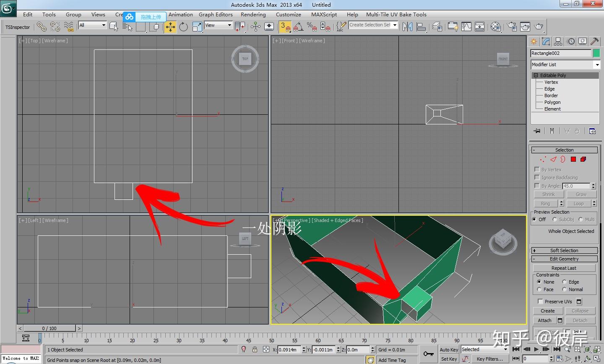Switch to the Create command panel
The height and width of the screenshot is (364, 604).
(534, 41)
